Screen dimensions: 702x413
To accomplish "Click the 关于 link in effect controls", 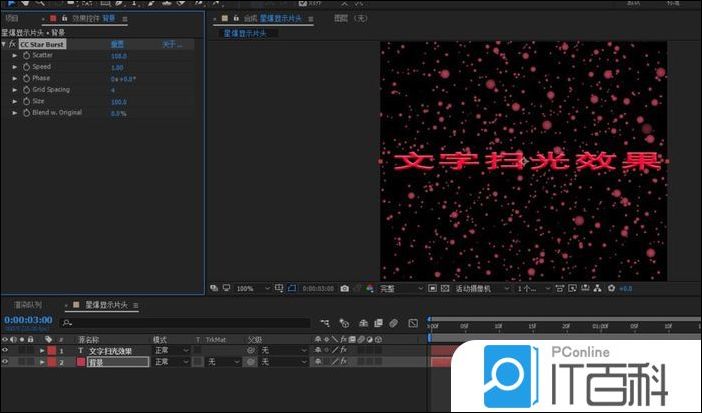I will pos(170,44).
